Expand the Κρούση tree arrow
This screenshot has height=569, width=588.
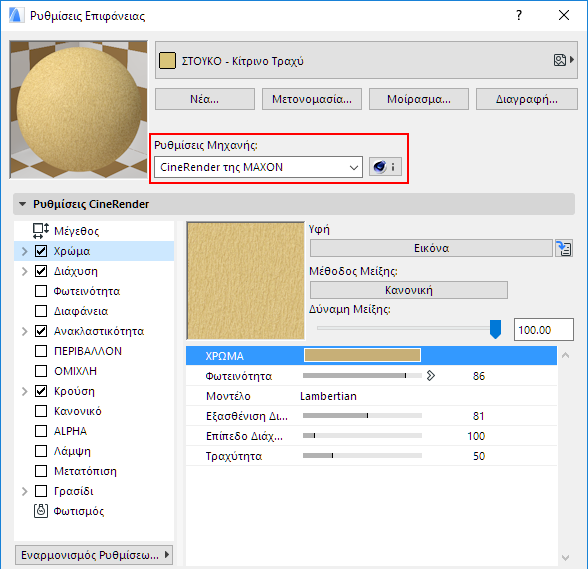point(25,391)
